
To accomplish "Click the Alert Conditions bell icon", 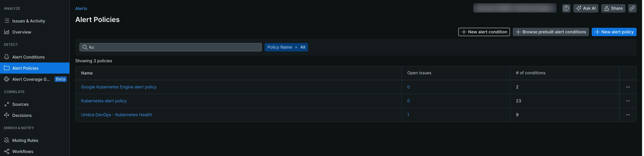I will (7, 57).
